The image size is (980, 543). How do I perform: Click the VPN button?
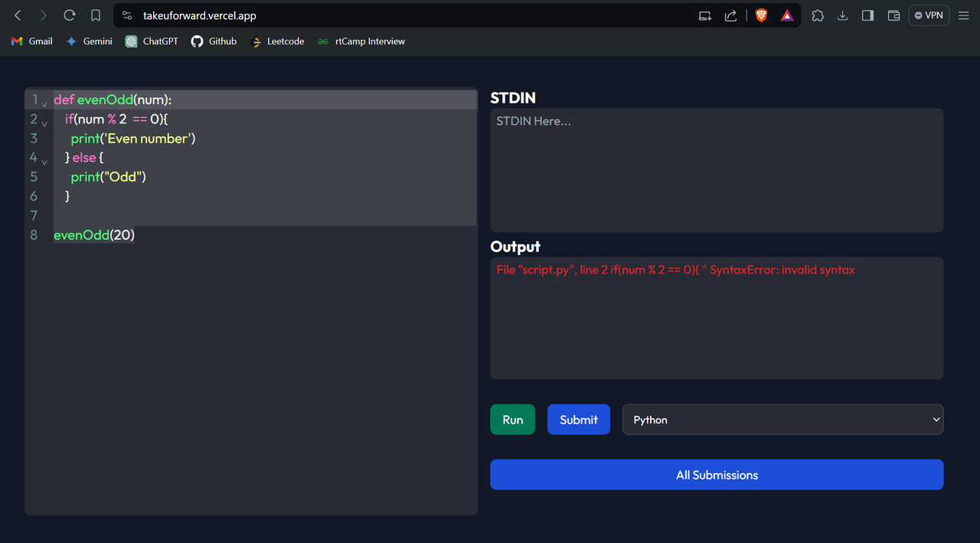coord(929,15)
